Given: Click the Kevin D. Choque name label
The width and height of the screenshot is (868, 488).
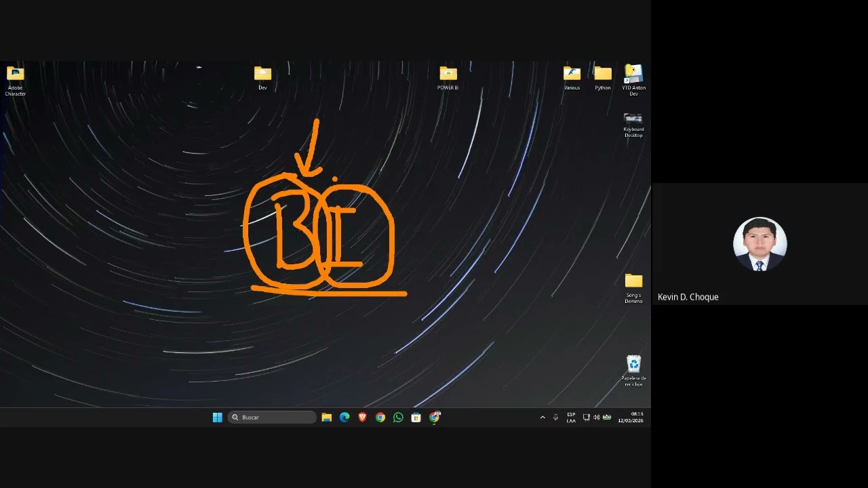Looking at the screenshot, I should [x=688, y=297].
